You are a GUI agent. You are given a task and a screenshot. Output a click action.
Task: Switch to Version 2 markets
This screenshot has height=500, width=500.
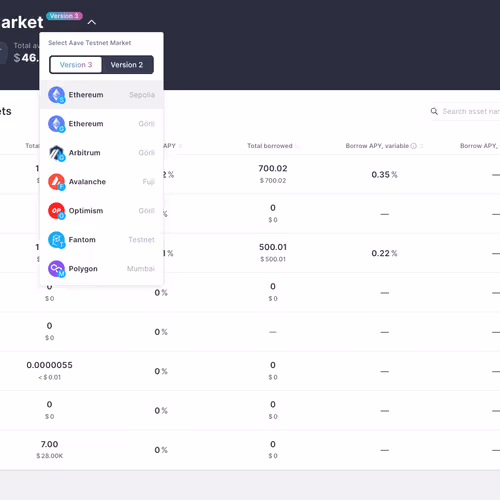[x=127, y=65]
